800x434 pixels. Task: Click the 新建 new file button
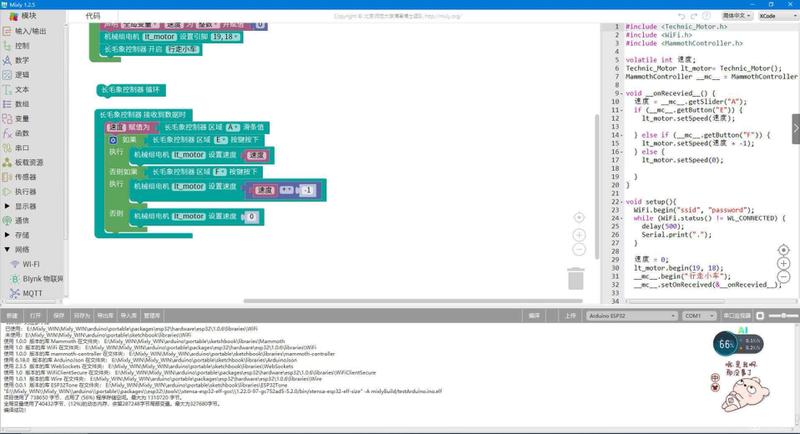12,316
